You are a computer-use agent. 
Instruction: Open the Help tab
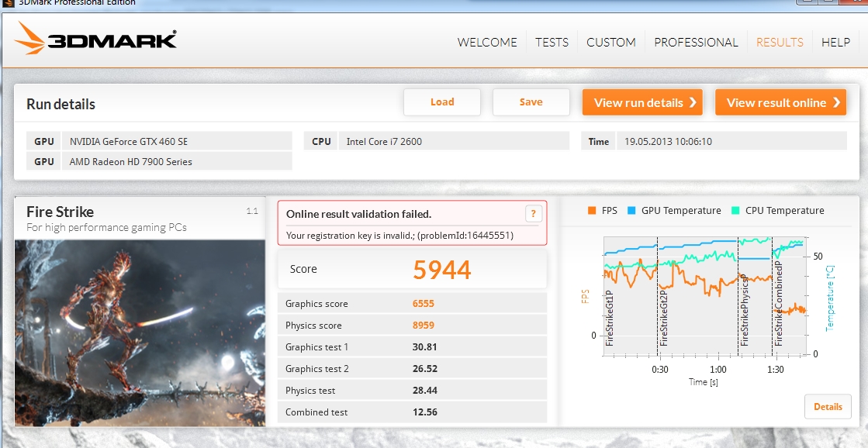pos(836,43)
